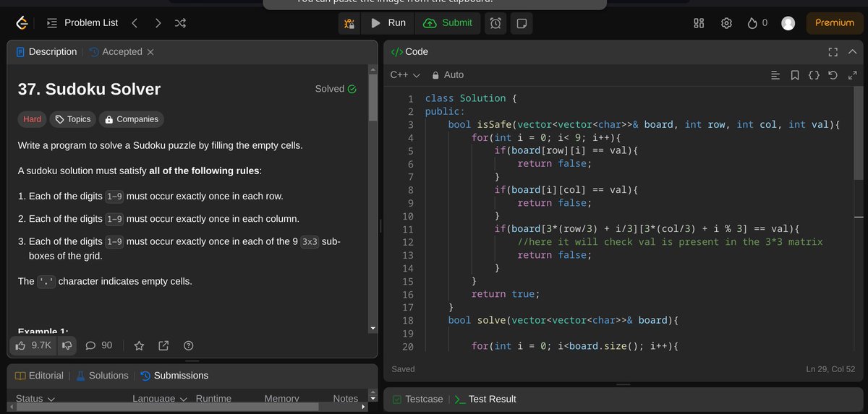Click the Ln 29, Col 52 indicator
Image resolution: width=868 pixels, height=414 pixels.
[832, 369]
